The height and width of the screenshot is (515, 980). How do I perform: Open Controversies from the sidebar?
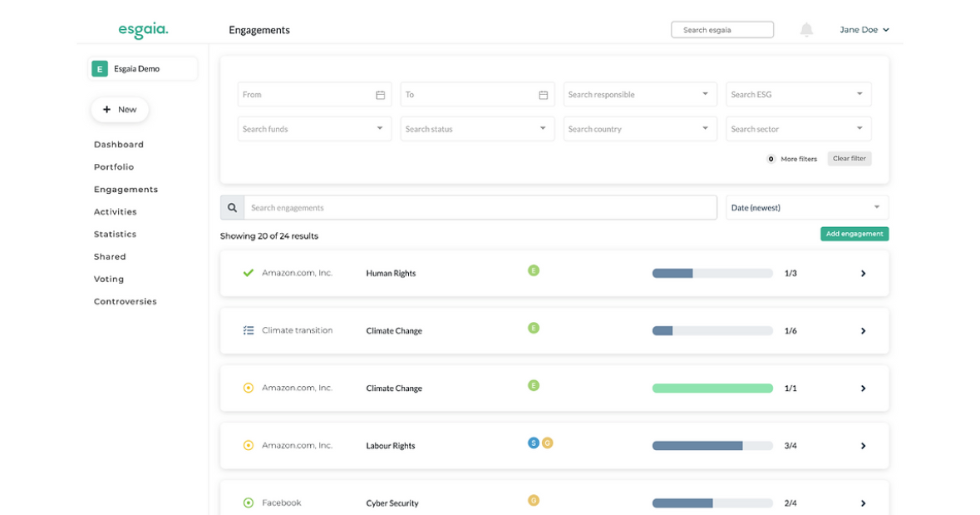point(126,302)
